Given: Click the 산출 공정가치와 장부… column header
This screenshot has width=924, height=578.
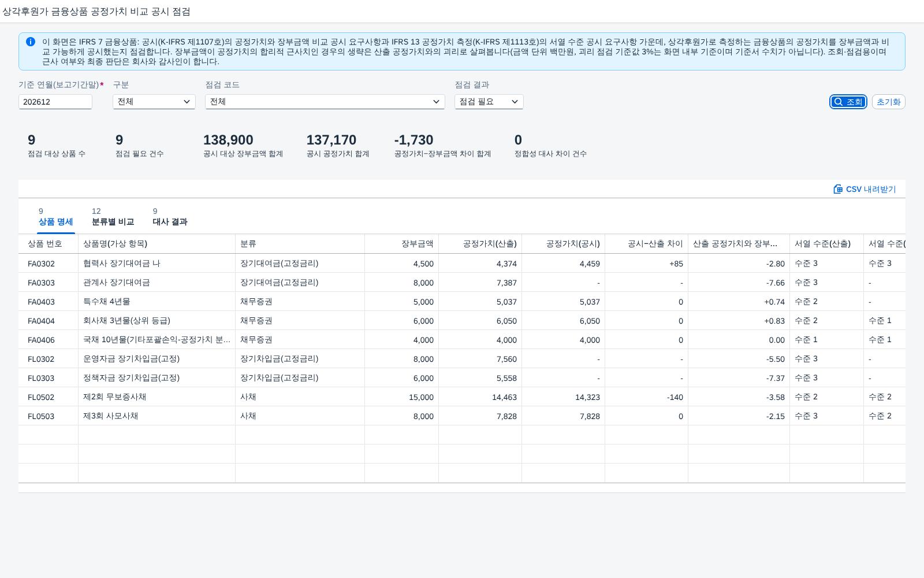Looking at the screenshot, I should [x=739, y=244].
